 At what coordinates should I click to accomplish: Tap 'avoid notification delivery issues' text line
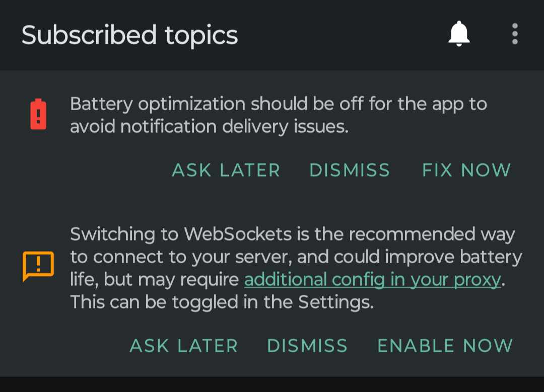[209, 127]
